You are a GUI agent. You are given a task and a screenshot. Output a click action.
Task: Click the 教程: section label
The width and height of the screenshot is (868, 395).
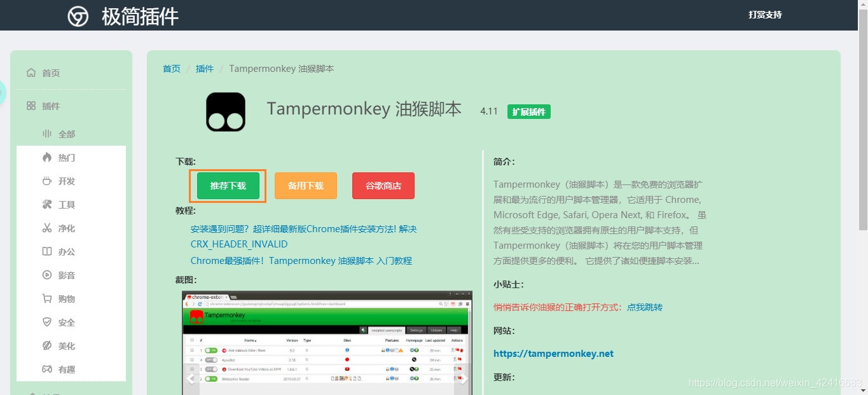click(x=186, y=211)
